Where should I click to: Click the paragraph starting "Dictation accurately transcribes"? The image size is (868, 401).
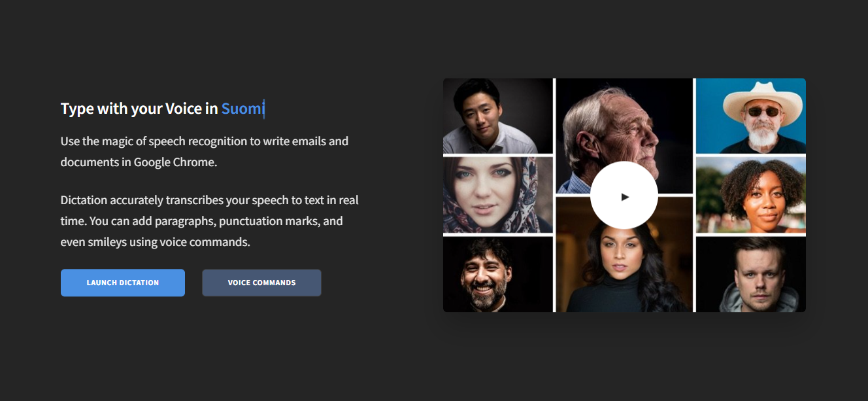210,221
